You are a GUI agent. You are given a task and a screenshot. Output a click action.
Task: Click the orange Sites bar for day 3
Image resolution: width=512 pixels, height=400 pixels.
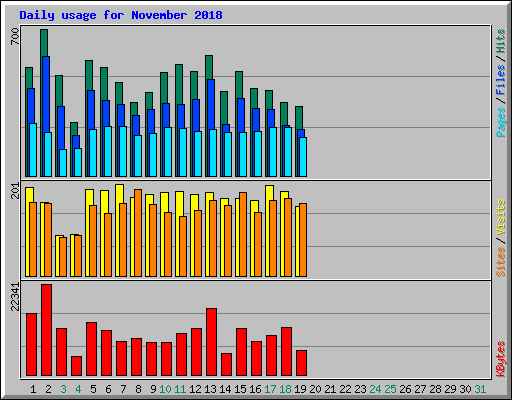coord(63,257)
